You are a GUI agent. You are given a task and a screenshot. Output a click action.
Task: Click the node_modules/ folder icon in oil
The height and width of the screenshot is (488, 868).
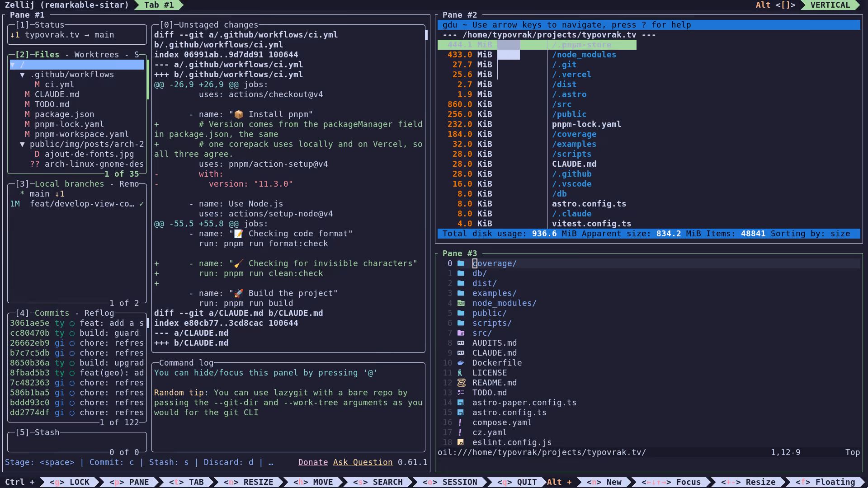pyautogui.click(x=461, y=303)
